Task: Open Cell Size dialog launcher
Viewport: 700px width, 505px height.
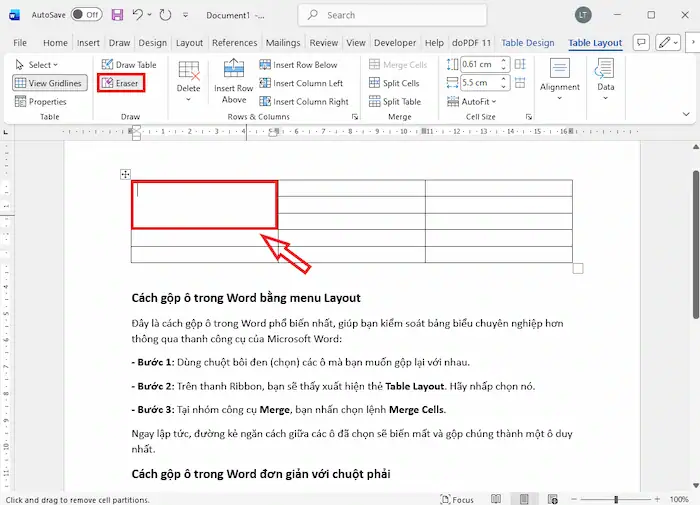Action: (529, 117)
